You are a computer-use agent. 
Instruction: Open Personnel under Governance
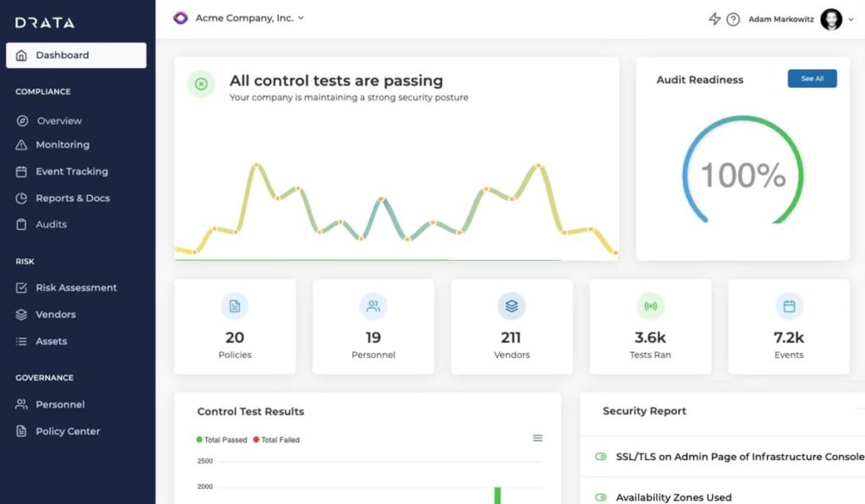60,404
